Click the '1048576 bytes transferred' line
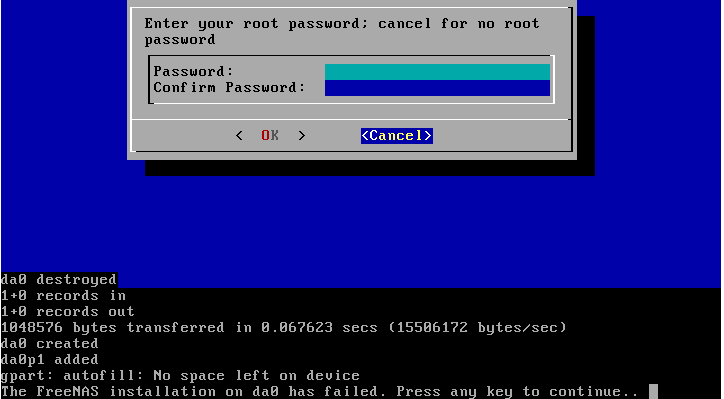This screenshot has width=724, height=399. click(x=284, y=327)
